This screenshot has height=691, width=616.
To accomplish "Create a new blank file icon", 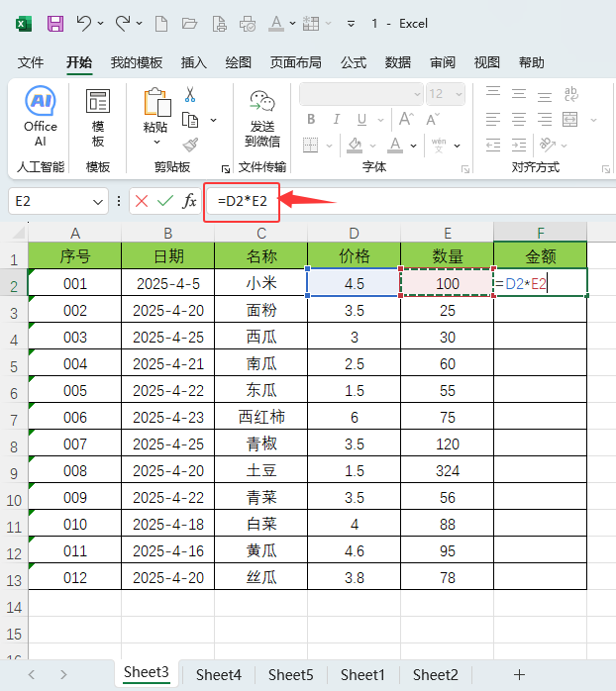I will pyautogui.click(x=161, y=24).
